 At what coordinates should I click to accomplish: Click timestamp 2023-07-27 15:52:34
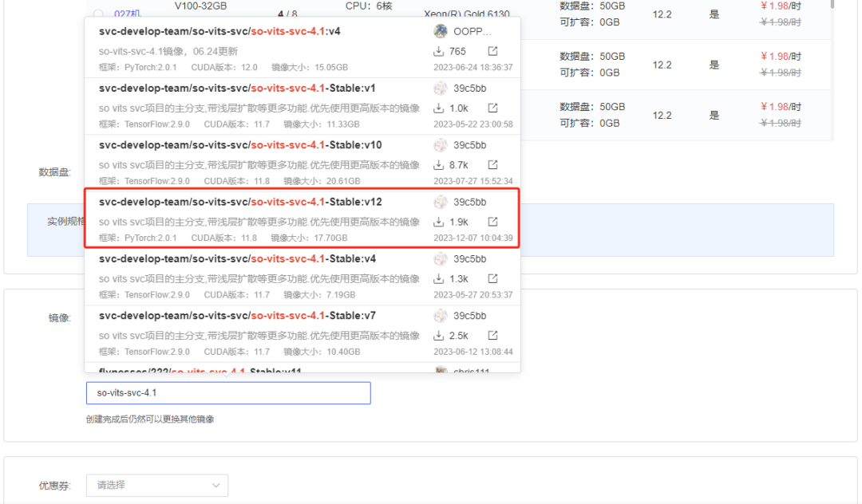473,181
